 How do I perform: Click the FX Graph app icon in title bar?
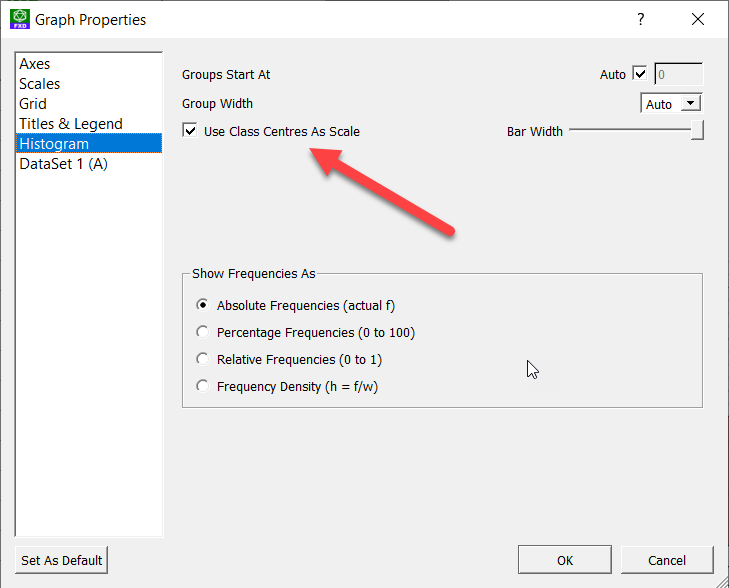[19, 19]
